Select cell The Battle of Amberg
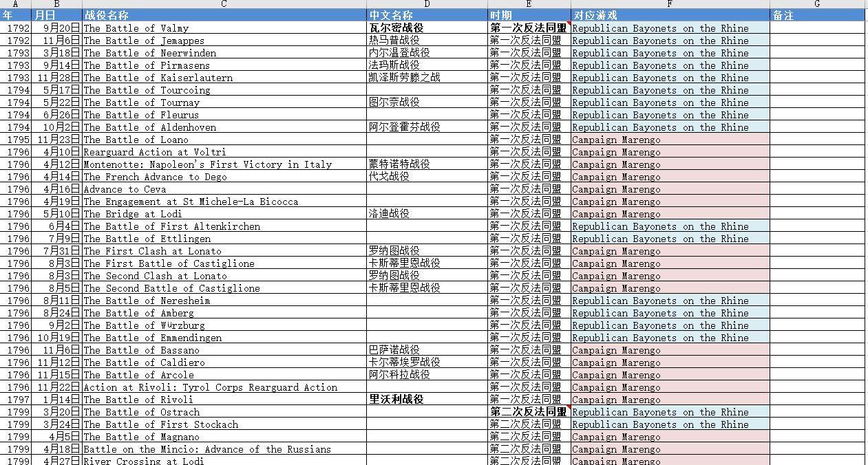The image size is (868, 465). tap(224, 313)
